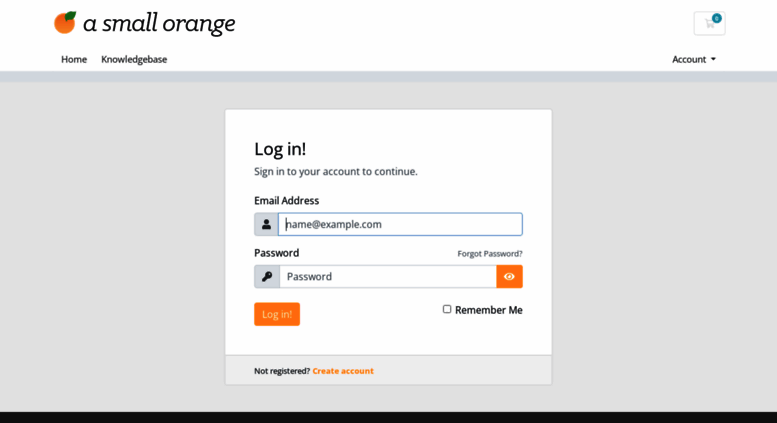777x423 pixels.
Task: Go to Home in navigation bar
Action: coord(74,59)
